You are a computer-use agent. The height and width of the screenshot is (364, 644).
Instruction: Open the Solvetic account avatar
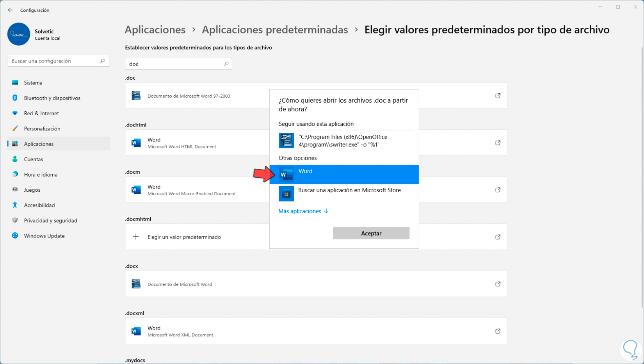(x=19, y=34)
